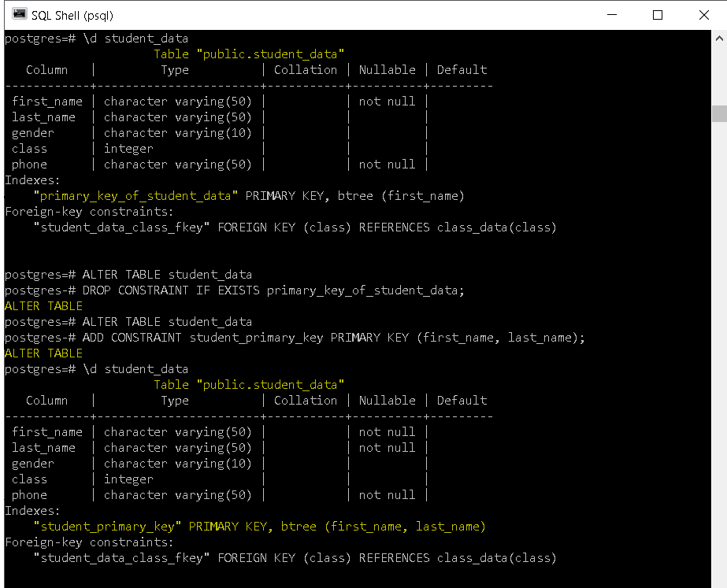Maximize the SQL Shell window
Viewport: 727px width, 588px height.
coord(658,15)
